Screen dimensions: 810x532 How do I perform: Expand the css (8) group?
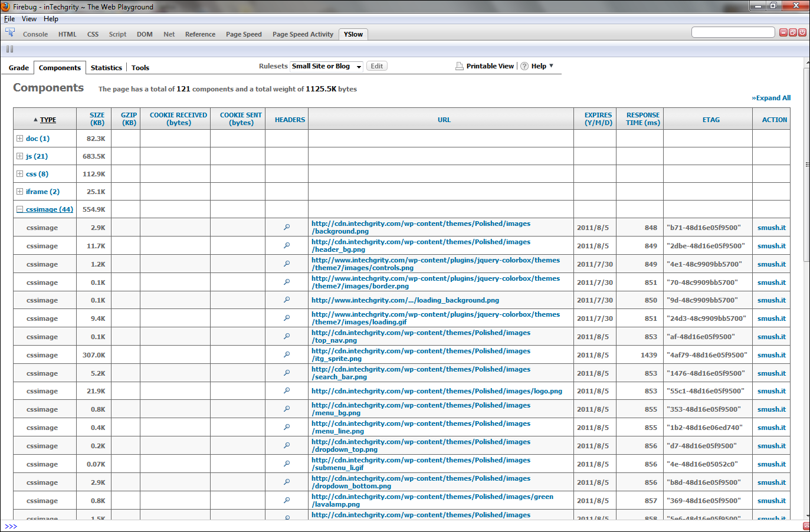tap(19, 174)
